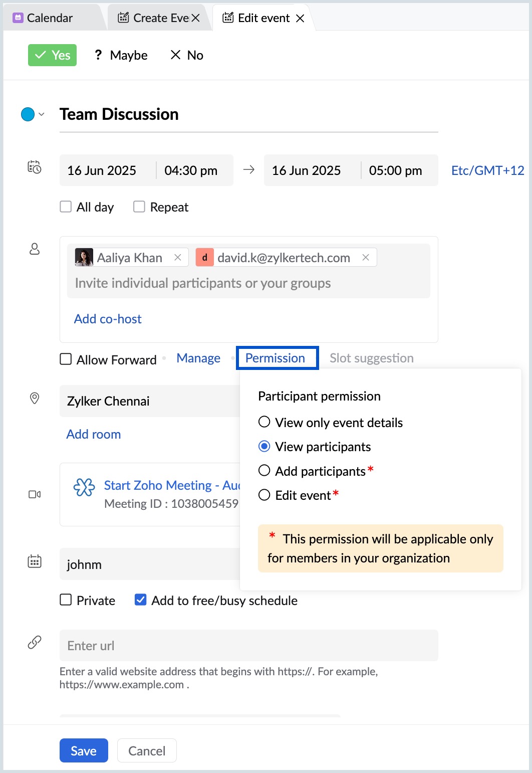
Task: Switch to the Calendar tab
Action: [x=49, y=18]
